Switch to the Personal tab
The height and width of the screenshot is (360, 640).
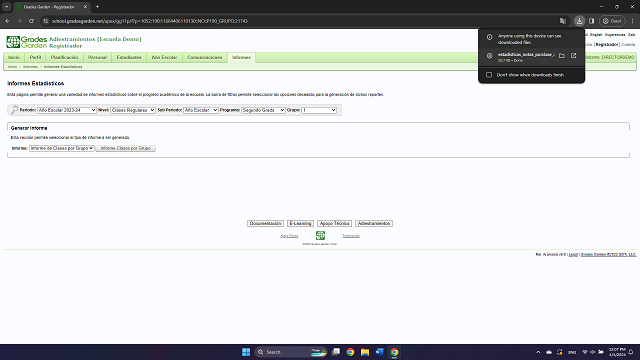pyautogui.click(x=97, y=58)
